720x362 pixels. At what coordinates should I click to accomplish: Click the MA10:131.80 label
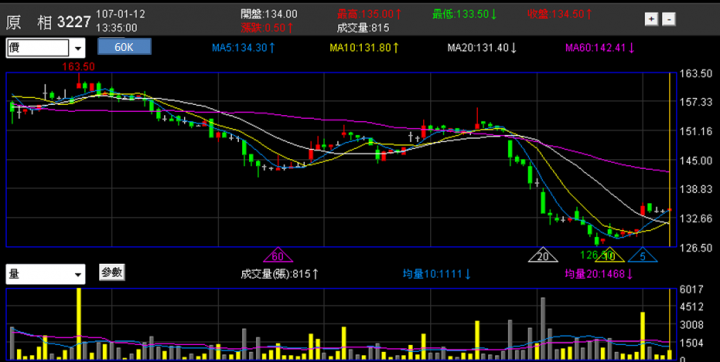(x=365, y=47)
